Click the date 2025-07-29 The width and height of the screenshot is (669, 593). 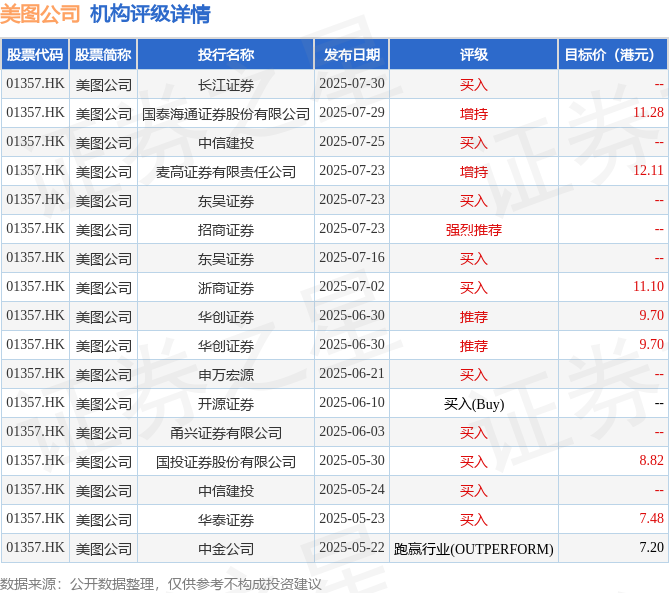click(x=352, y=113)
